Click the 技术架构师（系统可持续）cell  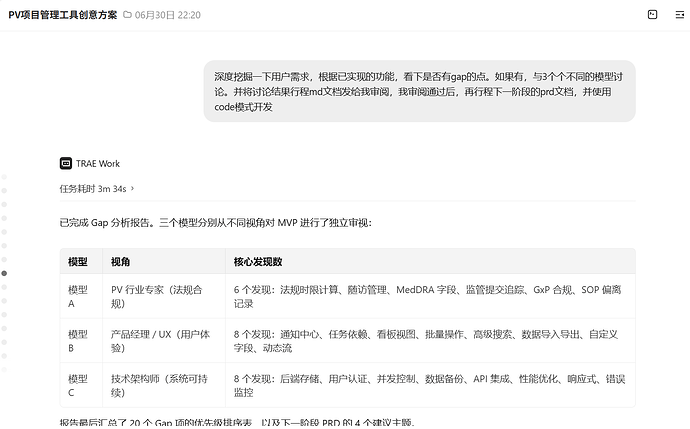pyautogui.click(x=164, y=385)
